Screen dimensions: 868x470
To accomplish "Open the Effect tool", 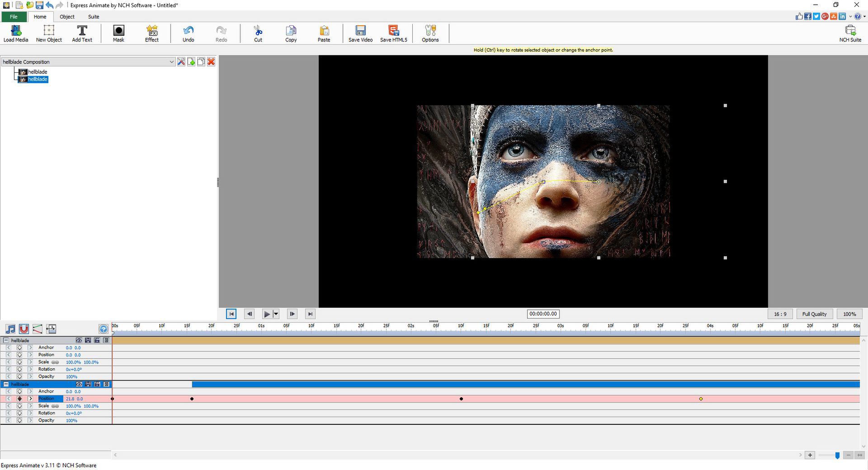I will [x=152, y=34].
